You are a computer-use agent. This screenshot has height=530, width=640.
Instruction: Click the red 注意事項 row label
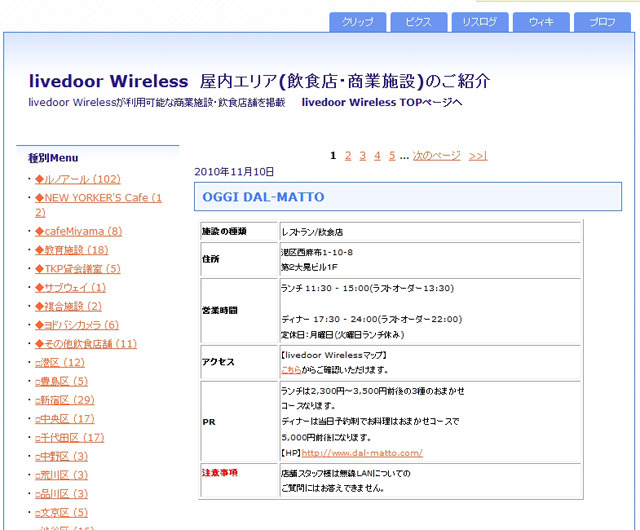pos(220,473)
